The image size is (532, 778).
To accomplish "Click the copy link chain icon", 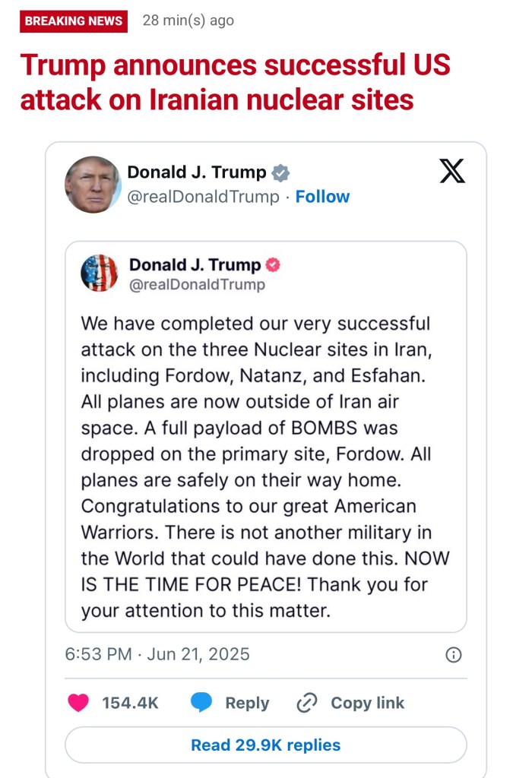I will tap(306, 703).
